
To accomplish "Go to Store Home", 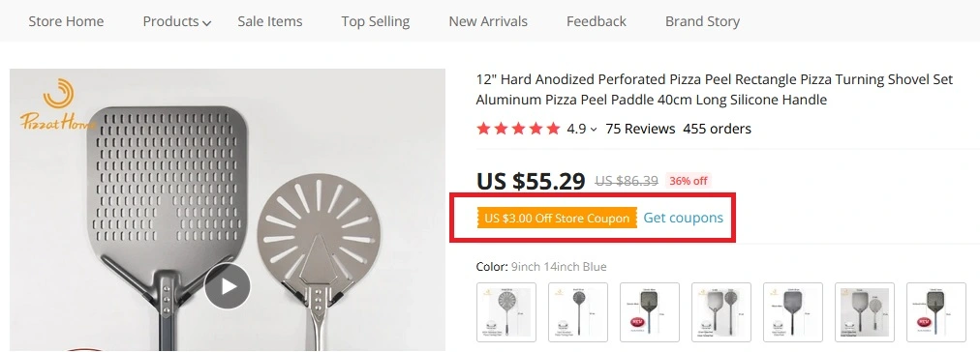I will 66,21.
